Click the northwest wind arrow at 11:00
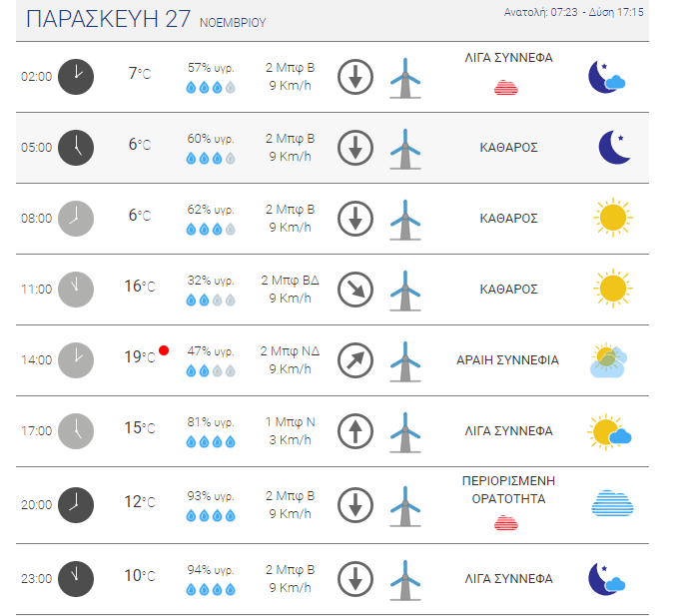The height and width of the screenshot is (616, 686). click(x=354, y=290)
